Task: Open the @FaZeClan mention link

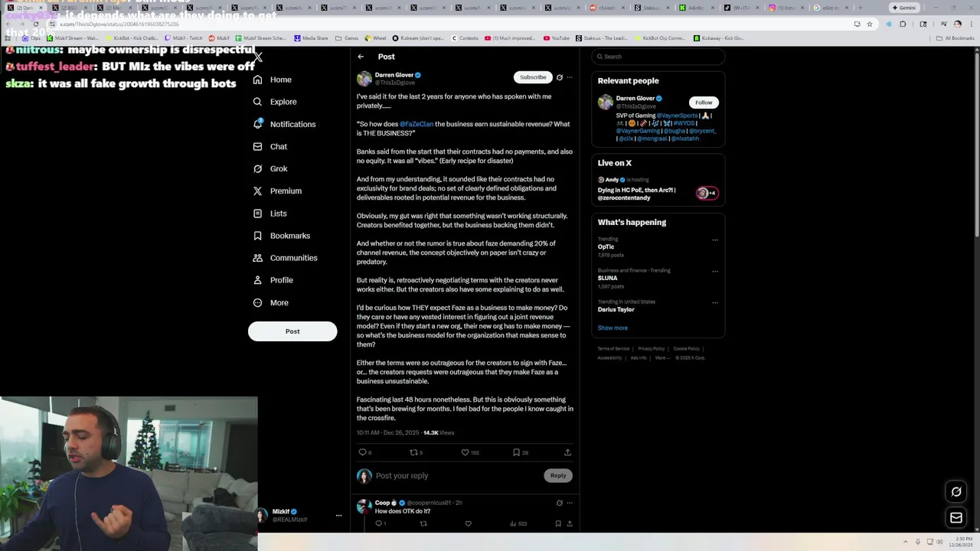Action: pos(416,124)
